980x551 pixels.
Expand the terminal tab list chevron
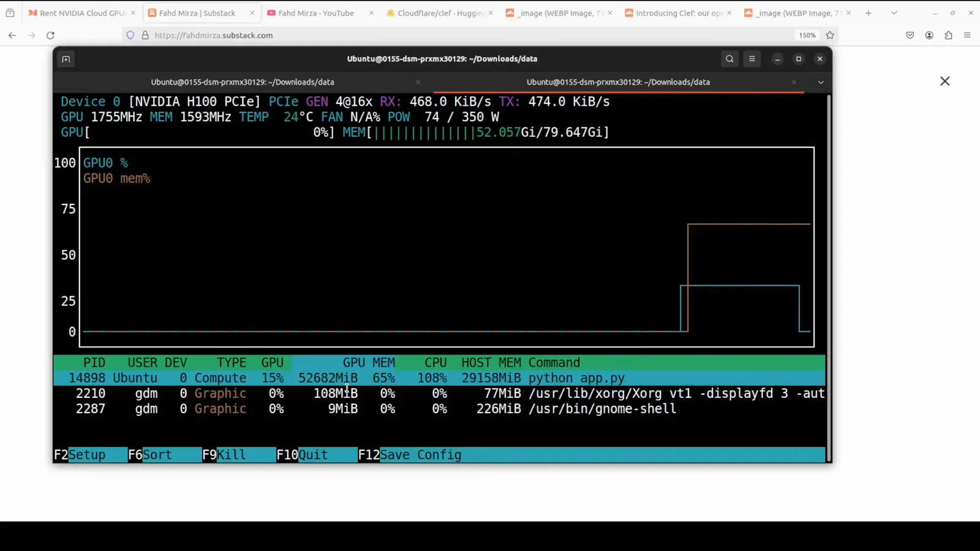(821, 82)
